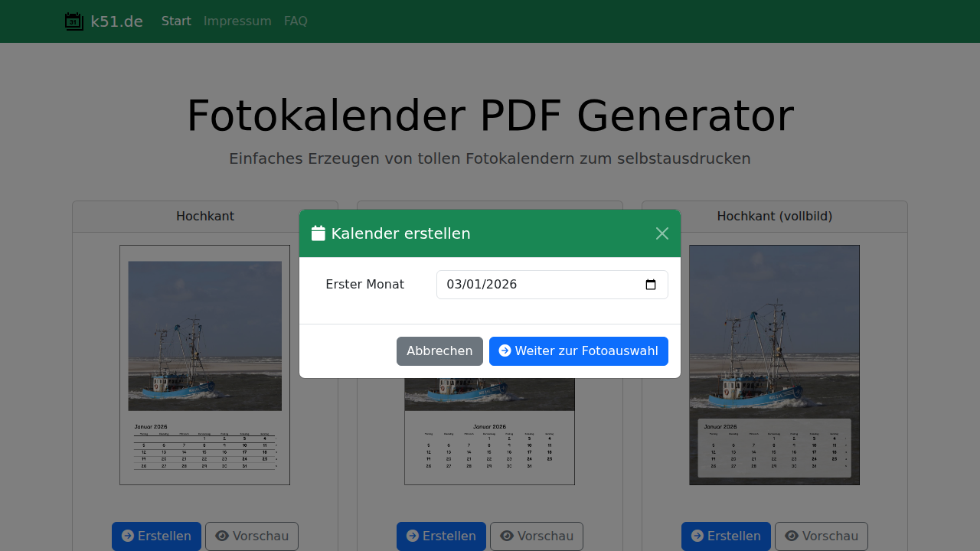The height and width of the screenshot is (551, 980).
Task: Click eye icon on Hochkant (vollbild) Vorschau
Action: tap(792, 536)
